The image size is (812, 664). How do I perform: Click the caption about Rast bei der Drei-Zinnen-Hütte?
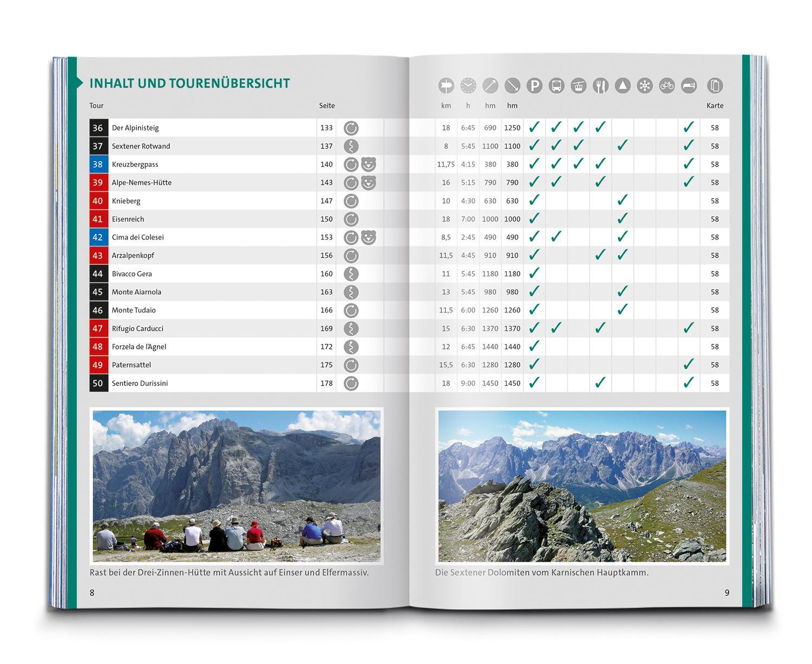(229, 572)
